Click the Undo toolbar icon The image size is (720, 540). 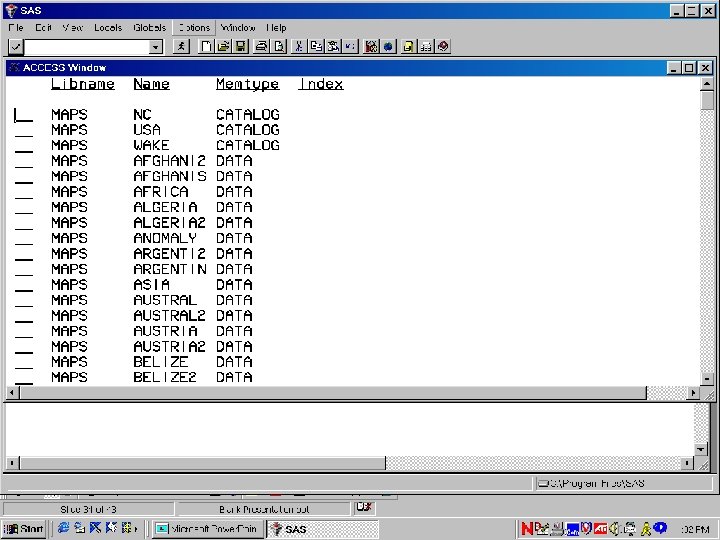pos(350,46)
